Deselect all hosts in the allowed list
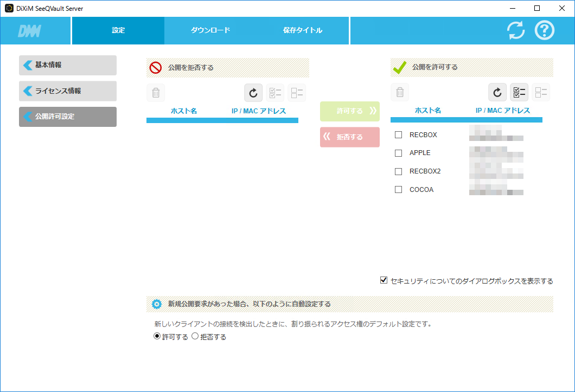Viewport: 575px width, 392px height. [x=541, y=92]
